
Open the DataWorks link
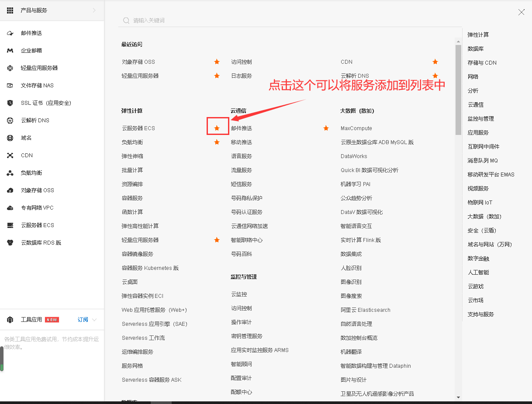point(354,156)
